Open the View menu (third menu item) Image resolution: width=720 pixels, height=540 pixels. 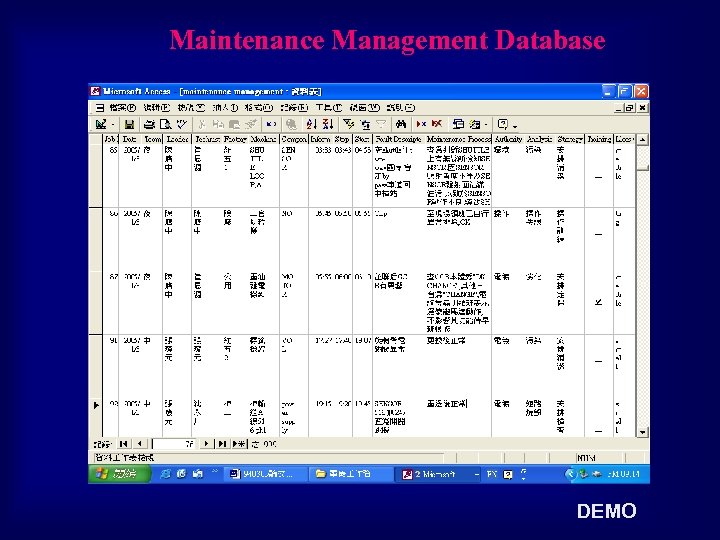[191, 108]
